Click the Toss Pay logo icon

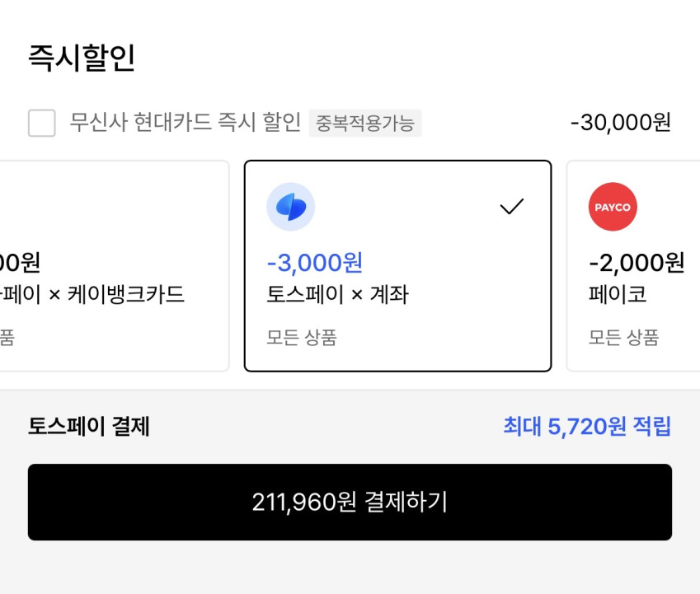pyautogui.click(x=290, y=207)
